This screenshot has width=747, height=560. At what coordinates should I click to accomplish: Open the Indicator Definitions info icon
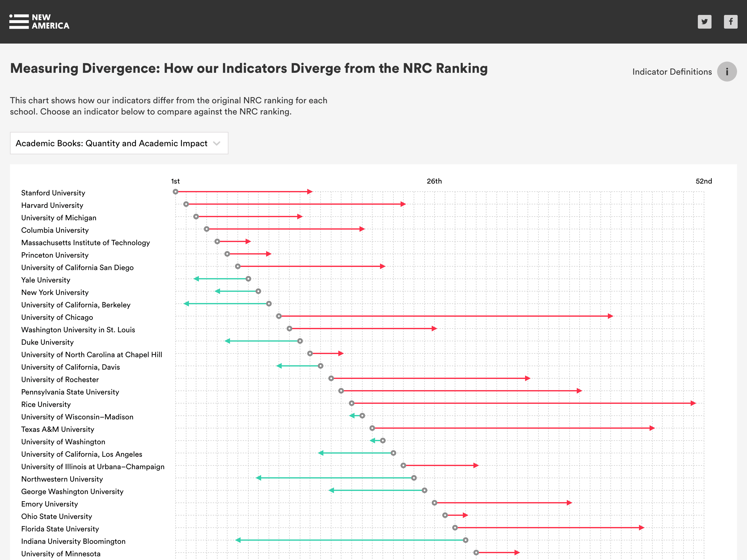pyautogui.click(x=727, y=72)
